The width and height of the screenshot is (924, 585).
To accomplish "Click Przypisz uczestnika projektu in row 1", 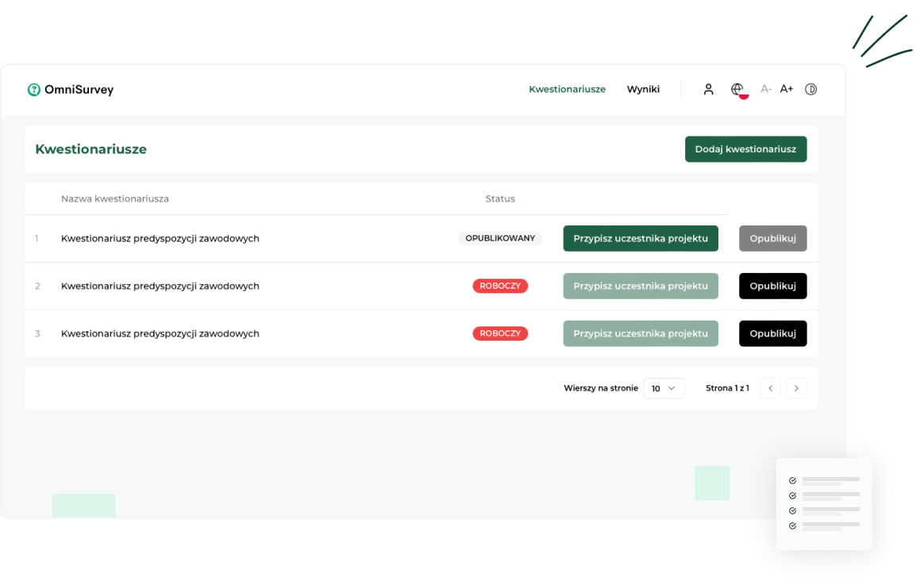I will (x=641, y=238).
